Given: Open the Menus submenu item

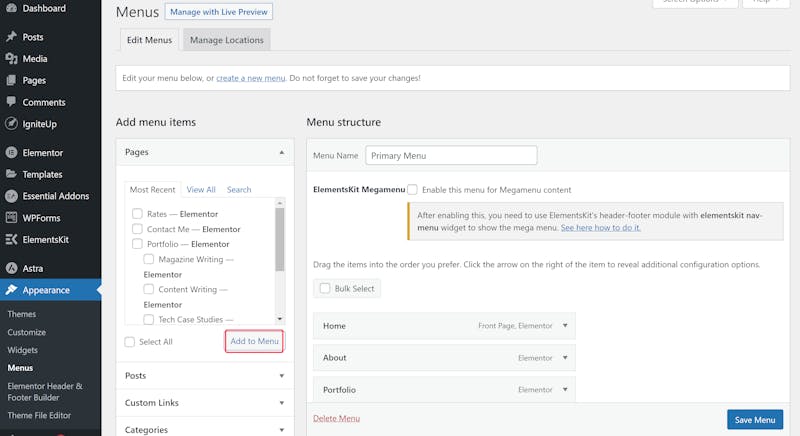Looking at the screenshot, I should click(20, 368).
